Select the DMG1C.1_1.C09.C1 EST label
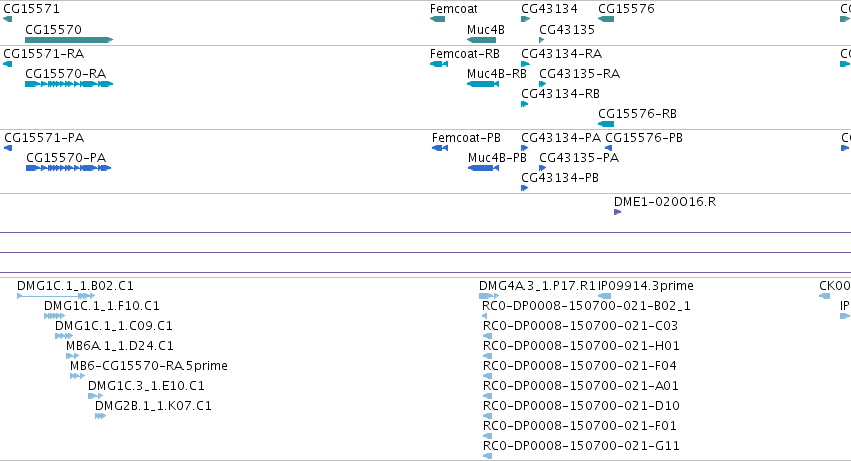Viewport: 851px width, 461px height. click(114, 326)
